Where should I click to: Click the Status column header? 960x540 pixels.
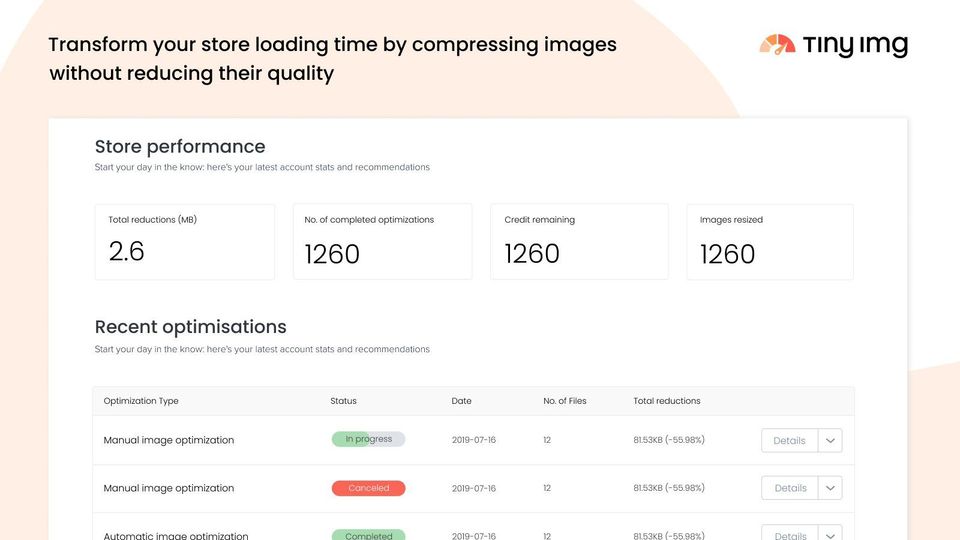coord(343,401)
